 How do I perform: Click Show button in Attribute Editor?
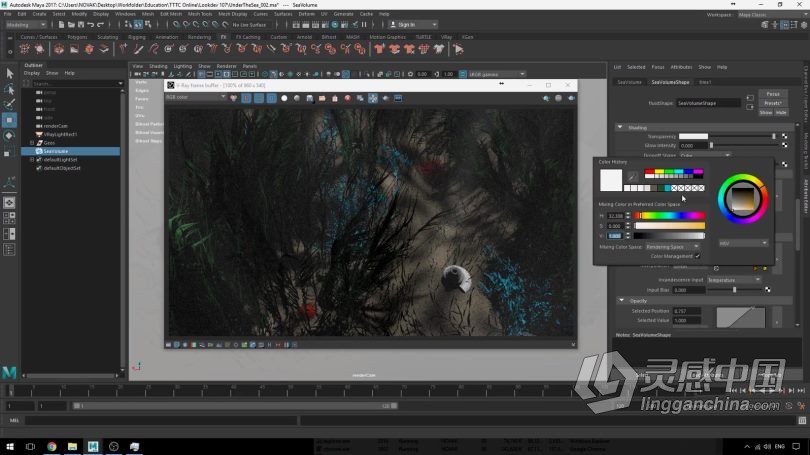click(766, 113)
